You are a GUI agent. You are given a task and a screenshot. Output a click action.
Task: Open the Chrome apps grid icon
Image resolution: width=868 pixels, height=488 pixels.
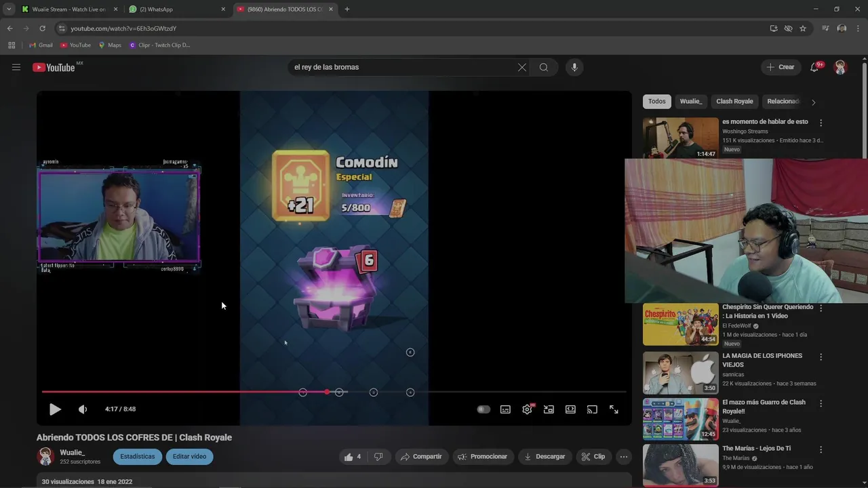12,45
